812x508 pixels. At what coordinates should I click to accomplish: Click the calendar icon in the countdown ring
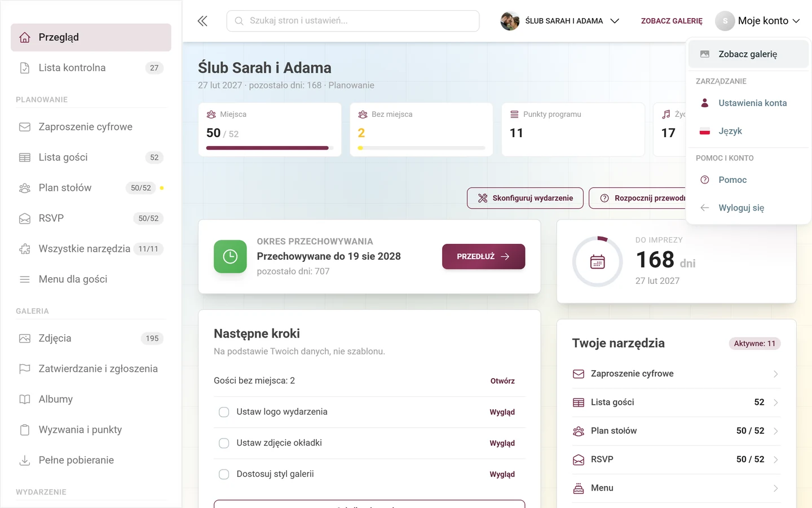598,262
